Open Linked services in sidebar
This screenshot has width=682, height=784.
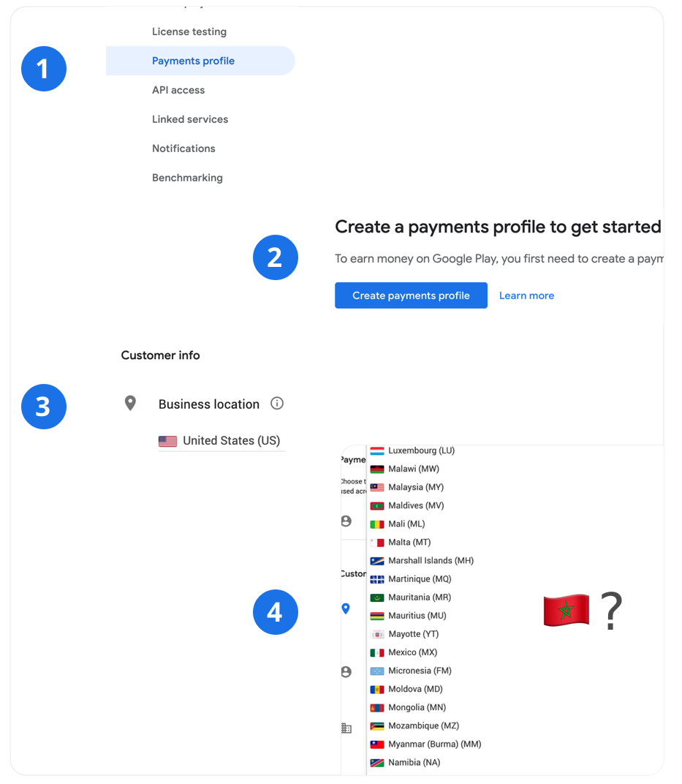190,119
